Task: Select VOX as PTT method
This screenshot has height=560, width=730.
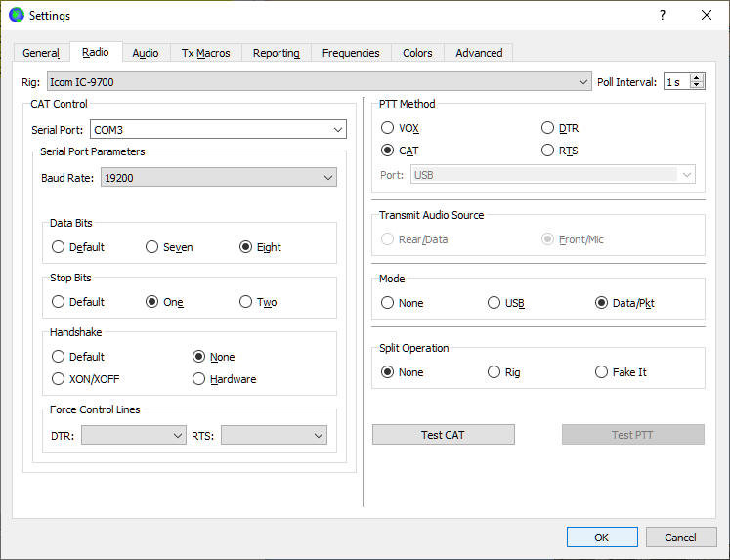Action: [388, 128]
